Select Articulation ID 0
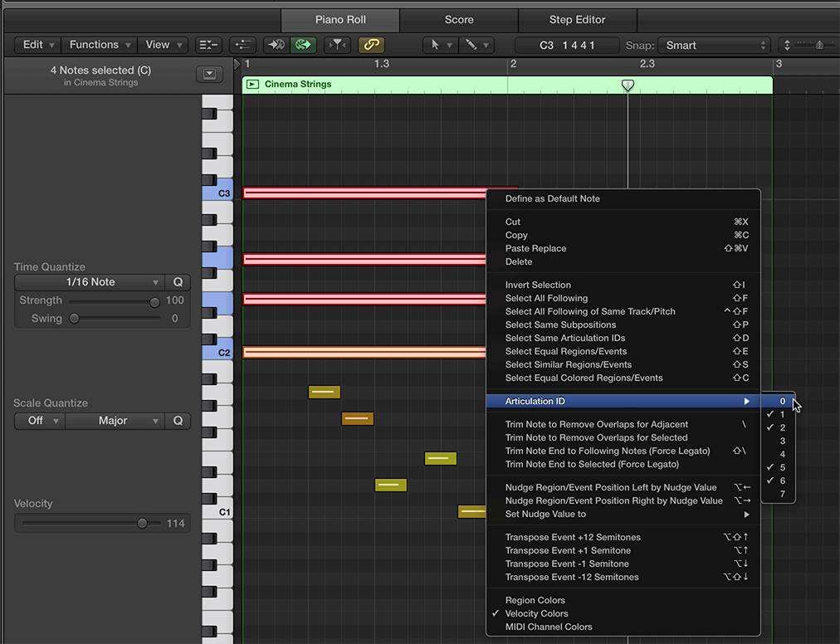 tap(779, 402)
